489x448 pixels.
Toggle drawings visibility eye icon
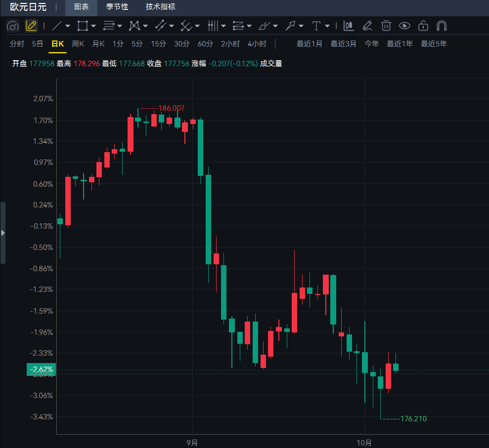(x=404, y=26)
